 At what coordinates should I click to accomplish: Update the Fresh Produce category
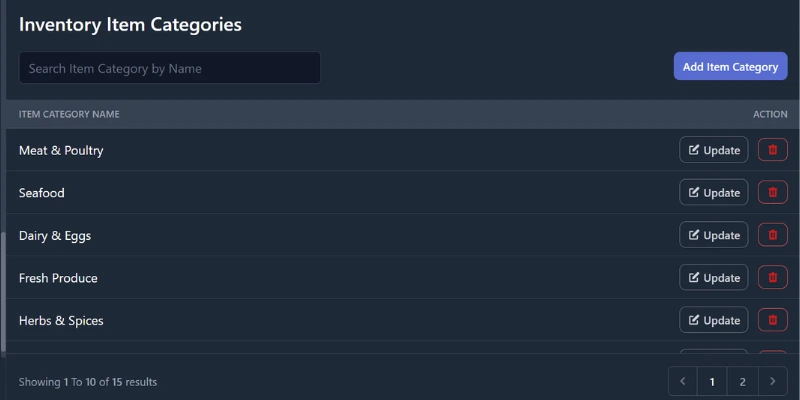pos(713,277)
